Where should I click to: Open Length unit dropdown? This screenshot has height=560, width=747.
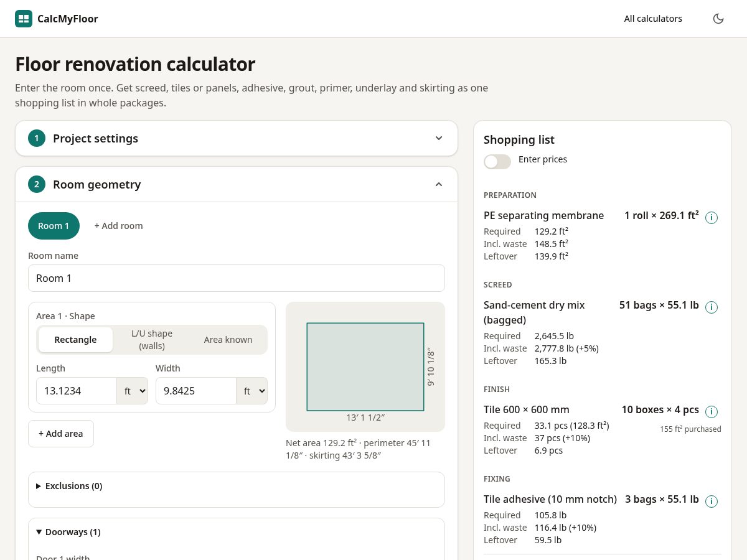[133, 391]
